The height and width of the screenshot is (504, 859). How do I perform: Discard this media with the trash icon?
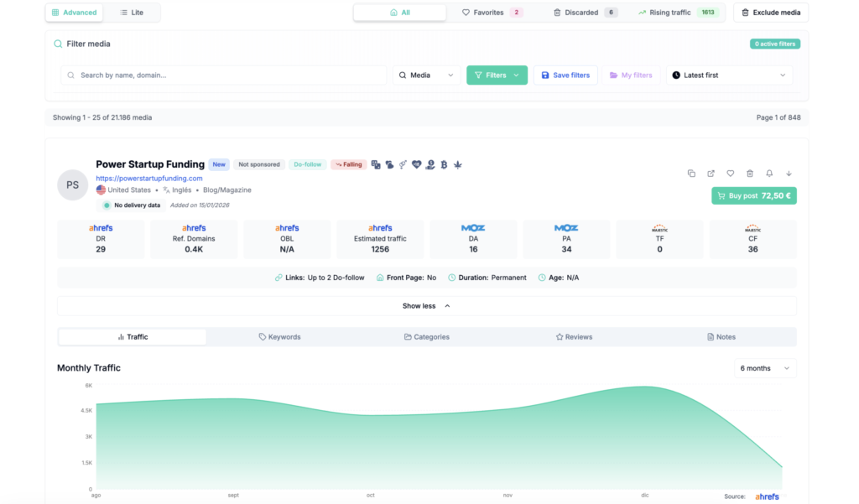click(750, 174)
